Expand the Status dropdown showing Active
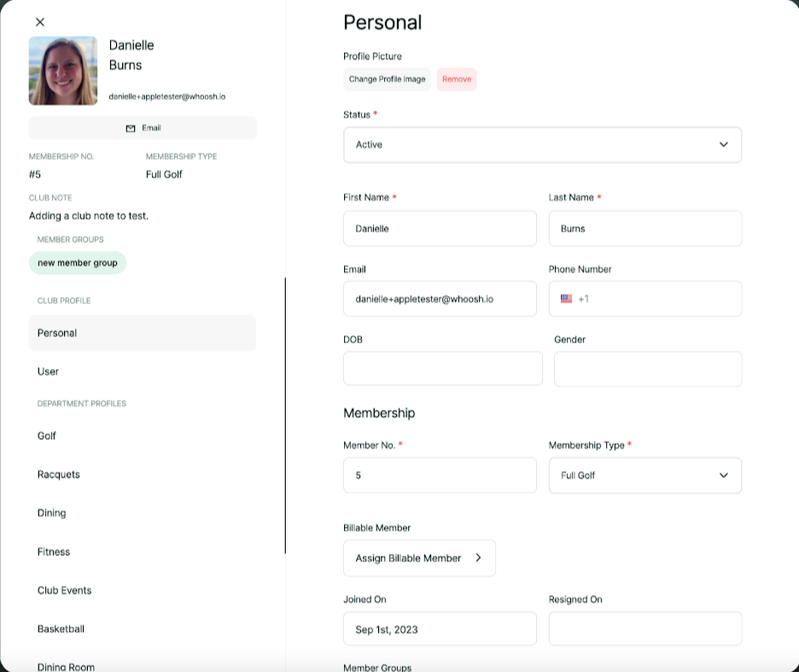 point(542,145)
